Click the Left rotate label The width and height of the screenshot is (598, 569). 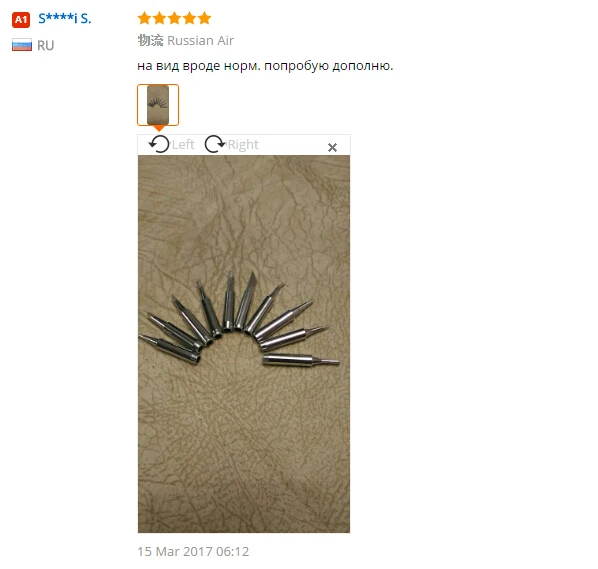(x=183, y=145)
